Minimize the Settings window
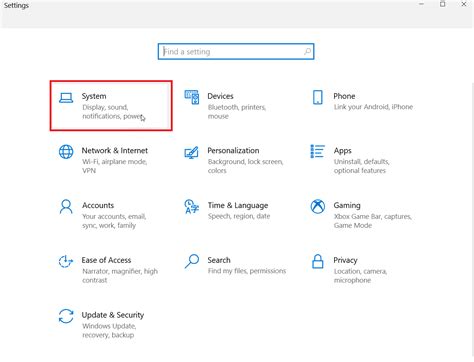 422,4
